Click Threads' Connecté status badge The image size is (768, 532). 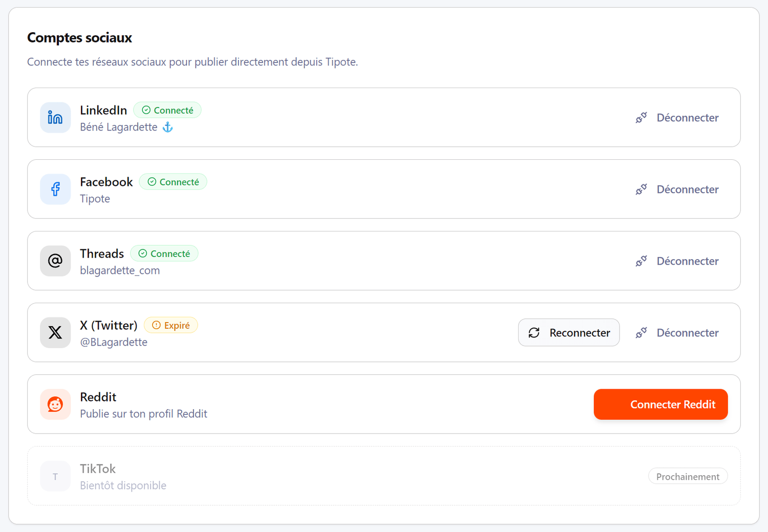pyautogui.click(x=164, y=253)
